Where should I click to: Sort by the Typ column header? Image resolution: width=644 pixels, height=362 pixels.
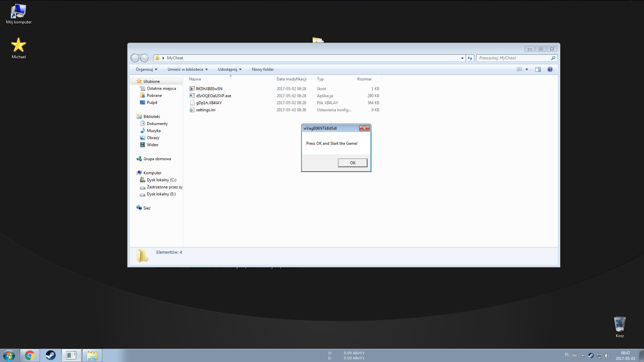(x=335, y=79)
